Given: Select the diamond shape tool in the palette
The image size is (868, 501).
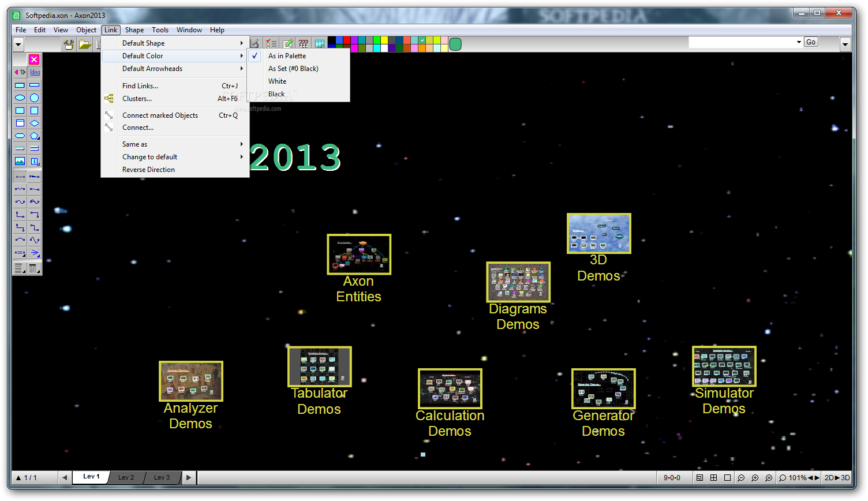Looking at the screenshot, I should (x=35, y=123).
